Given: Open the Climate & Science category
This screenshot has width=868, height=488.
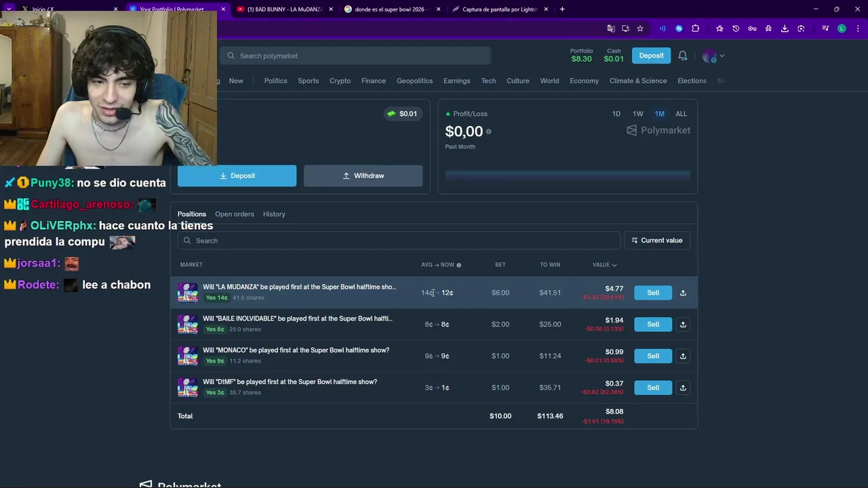Looking at the screenshot, I should click(638, 81).
